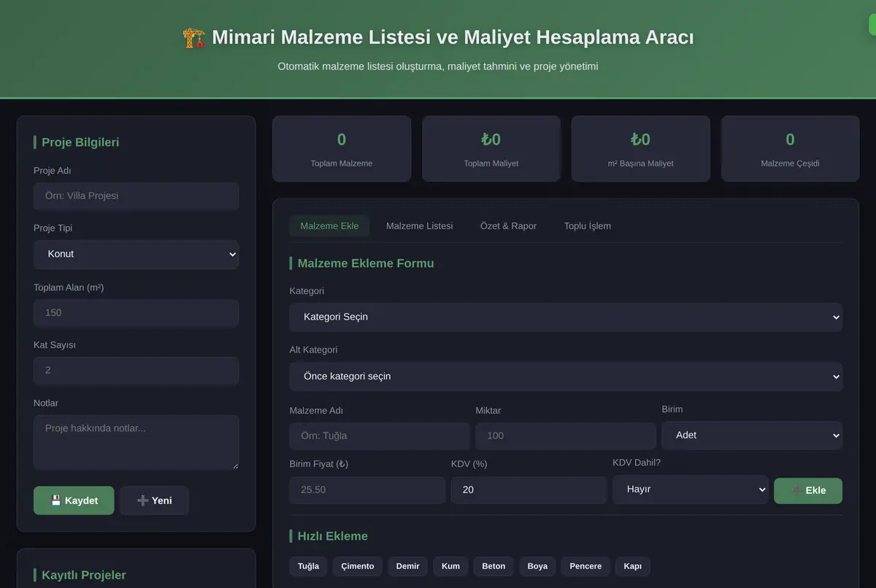Viewport: 876px width, 588px height.
Task: Click the Notlar textarea
Action: [x=136, y=443]
